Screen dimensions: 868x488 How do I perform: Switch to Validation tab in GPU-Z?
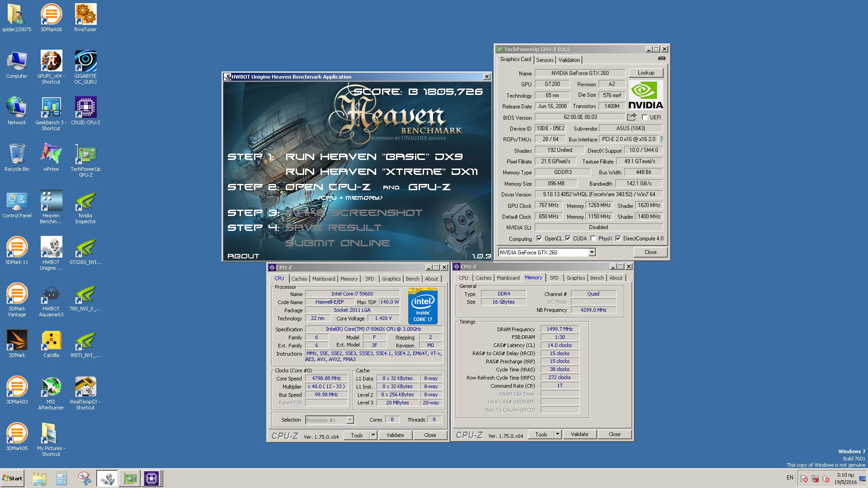tap(569, 60)
